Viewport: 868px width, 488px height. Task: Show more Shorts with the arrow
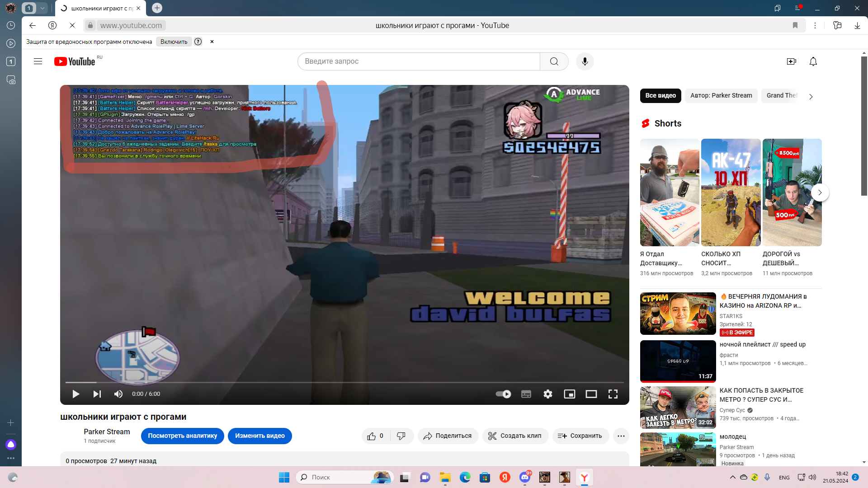(820, 193)
